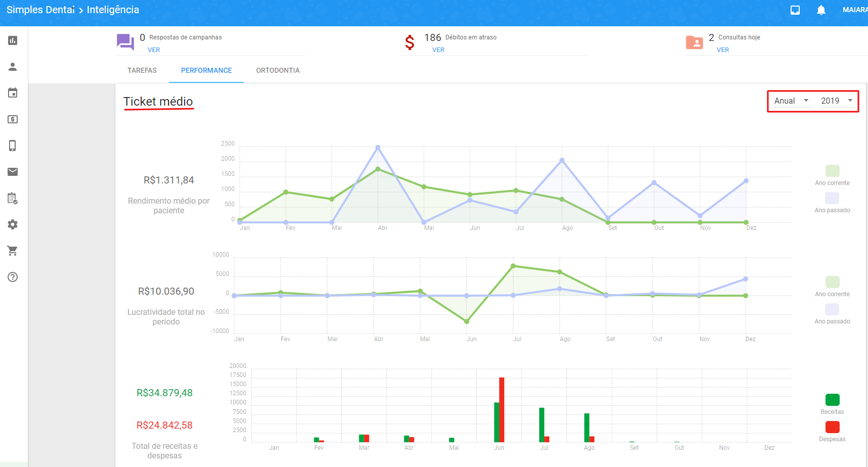Open the clipboard checklist sidebar icon
Image resolution: width=868 pixels, height=467 pixels.
point(13,198)
